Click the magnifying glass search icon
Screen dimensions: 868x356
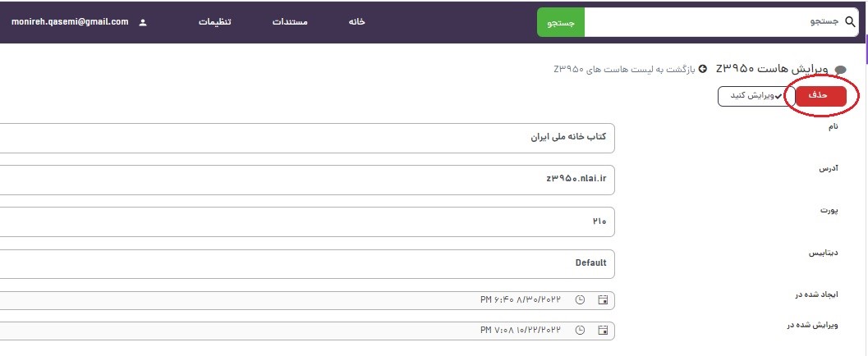coord(849,23)
